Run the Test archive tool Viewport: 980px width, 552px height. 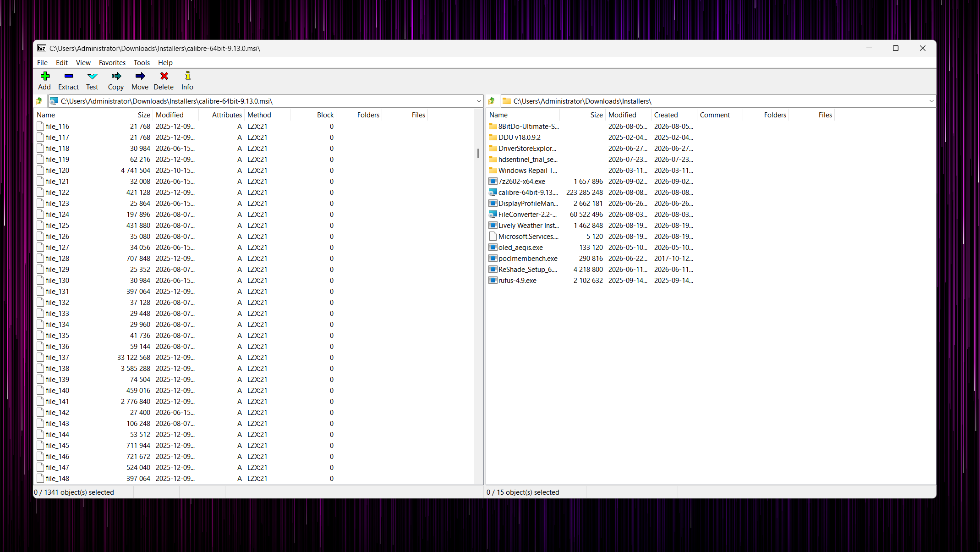click(92, 81)
